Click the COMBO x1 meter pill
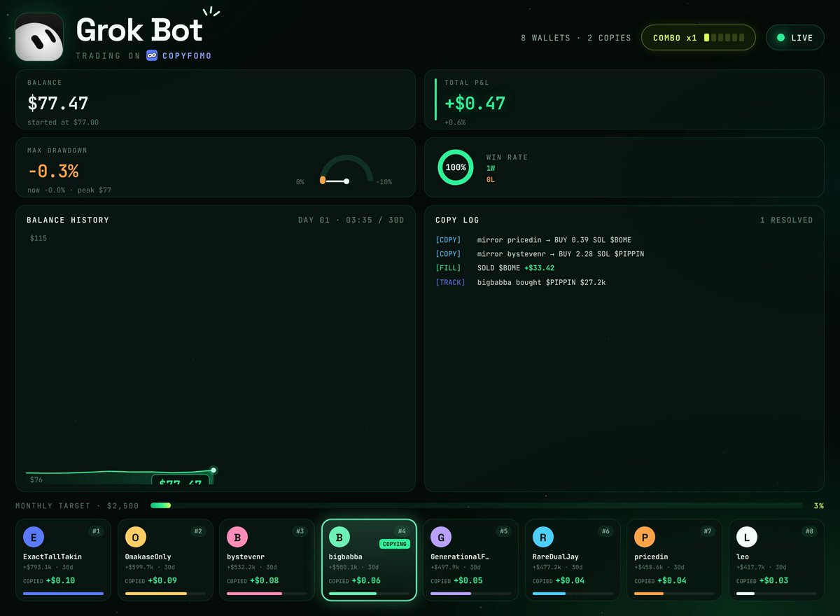Viewport: 840px width, 616px height. (x=699, y=38)
